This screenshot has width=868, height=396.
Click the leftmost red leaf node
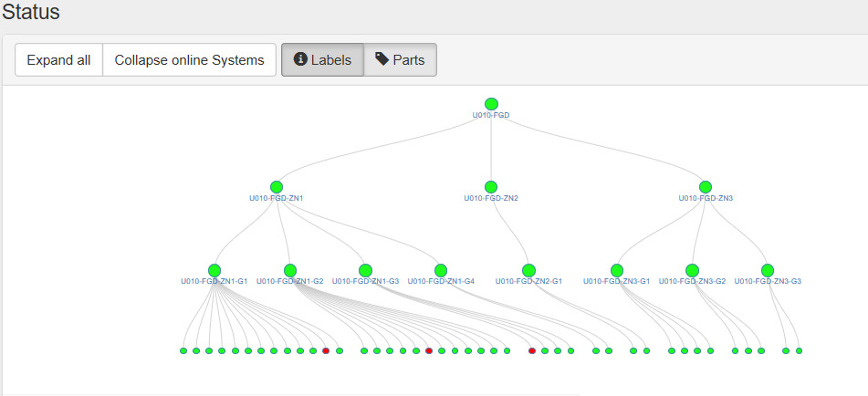click(326, 351)
